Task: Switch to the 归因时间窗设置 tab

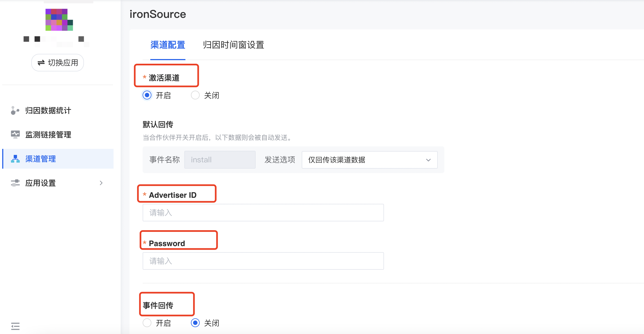Action: click(x=233, y=45)
